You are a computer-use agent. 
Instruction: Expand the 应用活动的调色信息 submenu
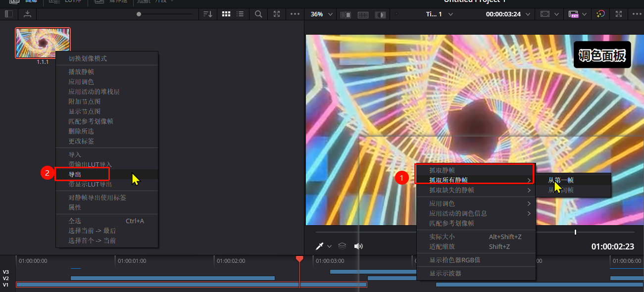476,213
